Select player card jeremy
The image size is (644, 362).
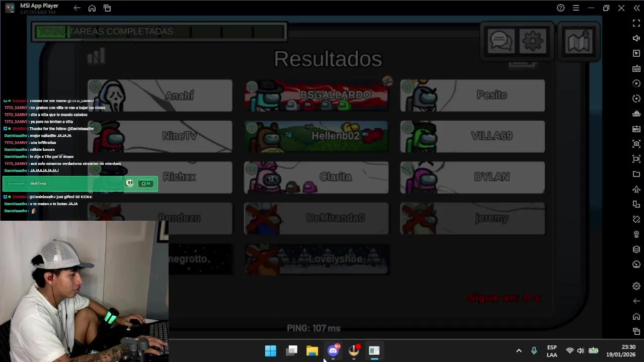click(472, 218)
